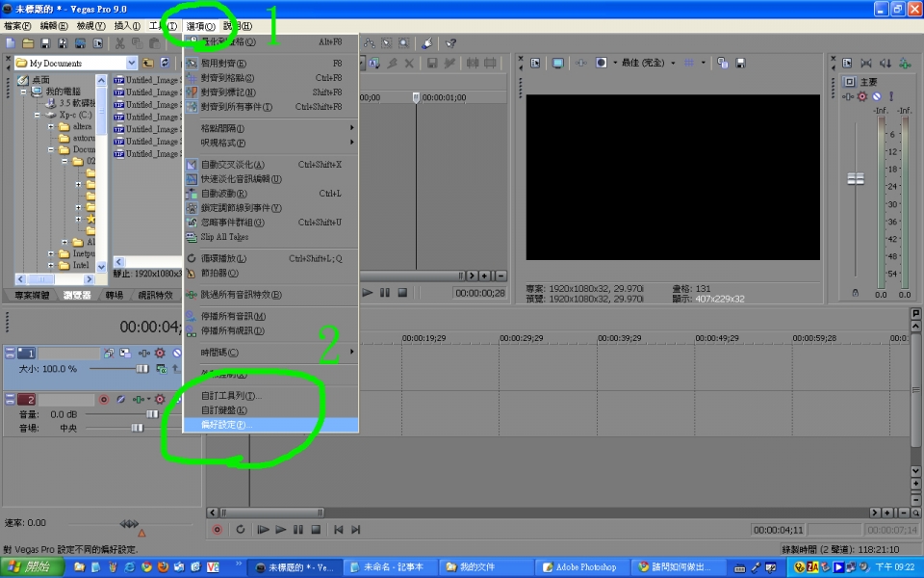Viewport: 924px width, 578px height.
Task: Expand the 時間碼 submenu arrow
Action: tap(352, 353)
